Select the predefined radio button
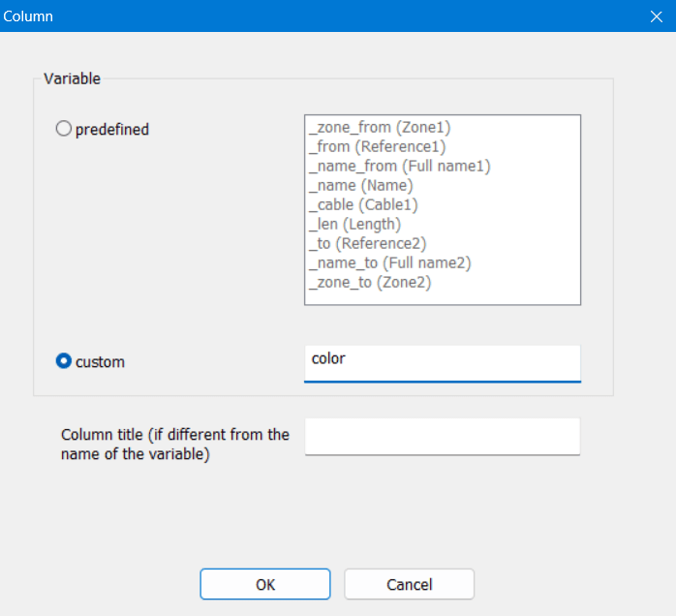 64,129
